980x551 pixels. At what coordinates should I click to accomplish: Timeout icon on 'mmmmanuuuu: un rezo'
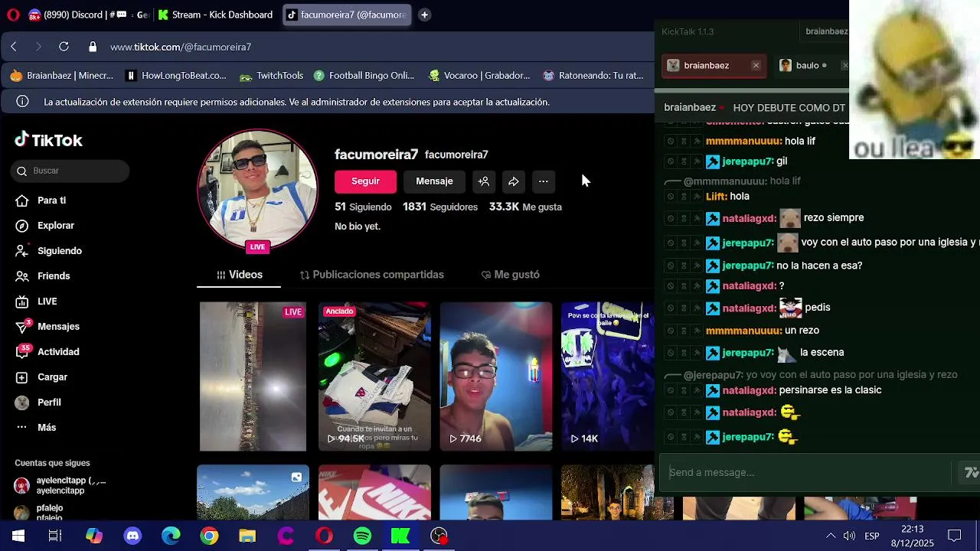click(684, 331)
